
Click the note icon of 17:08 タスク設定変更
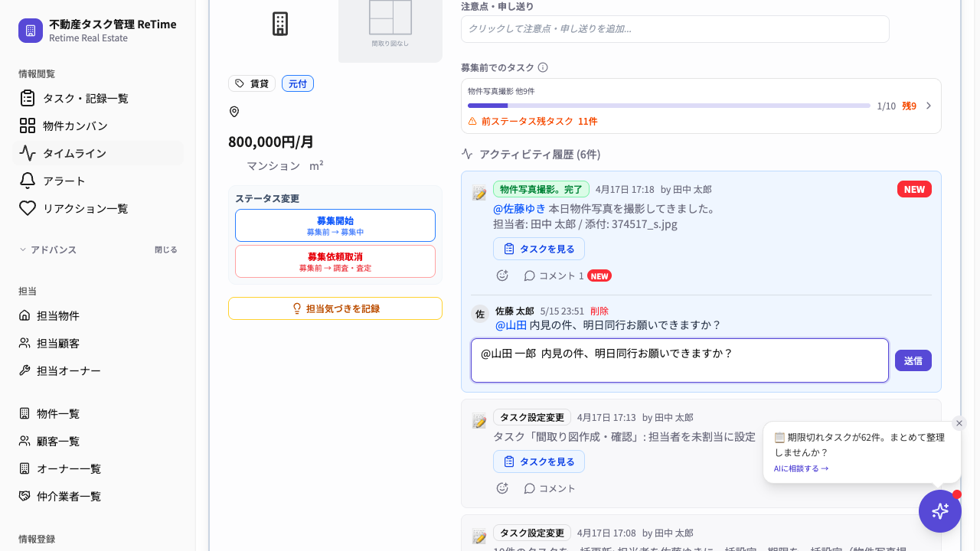479,537
